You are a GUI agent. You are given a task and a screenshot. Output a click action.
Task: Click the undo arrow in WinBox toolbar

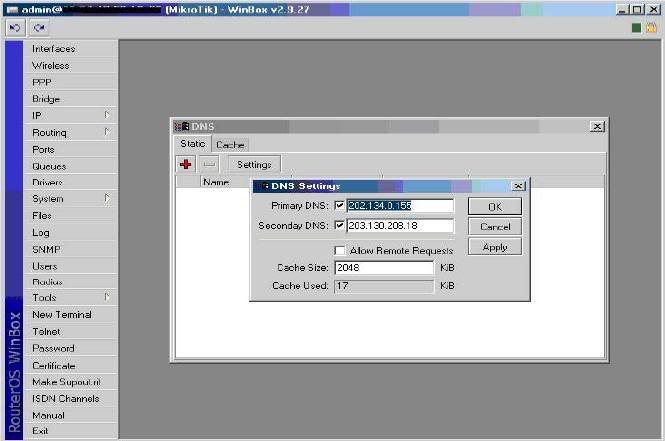15,28
